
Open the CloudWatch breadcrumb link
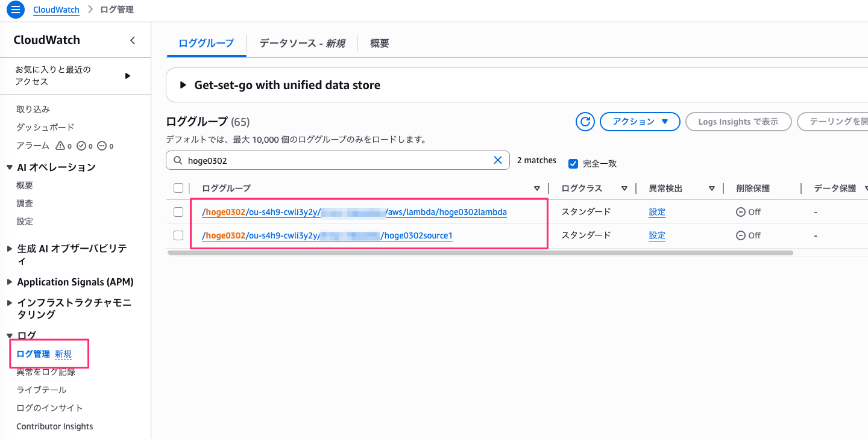pyautogui.click(x=56, y=10)
